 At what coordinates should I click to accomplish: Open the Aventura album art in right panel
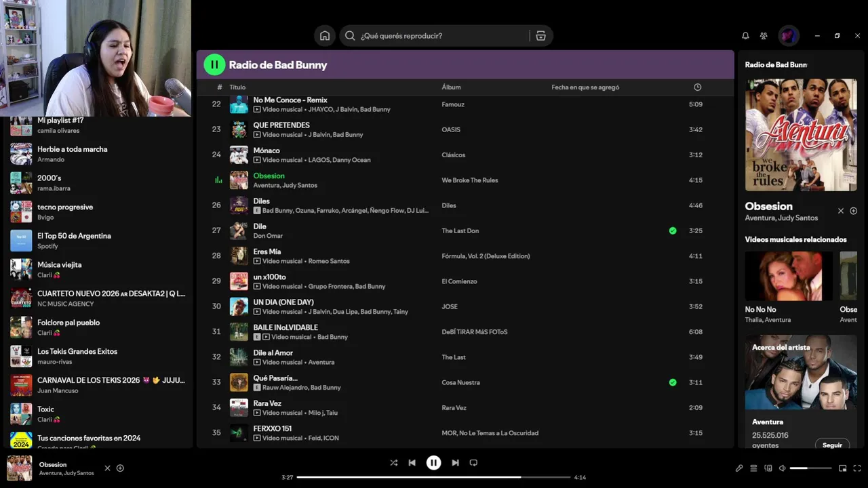pyautogui.click(x=801, y=135)
